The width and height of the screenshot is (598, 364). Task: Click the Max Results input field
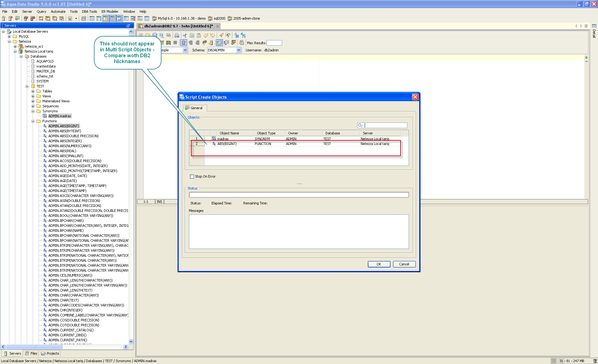pos(274,43)
